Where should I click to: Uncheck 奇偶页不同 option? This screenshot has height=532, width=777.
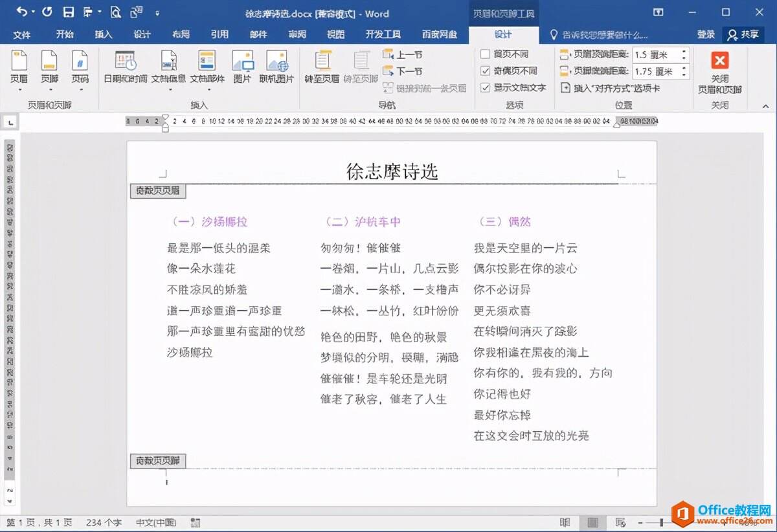[485, 71]
